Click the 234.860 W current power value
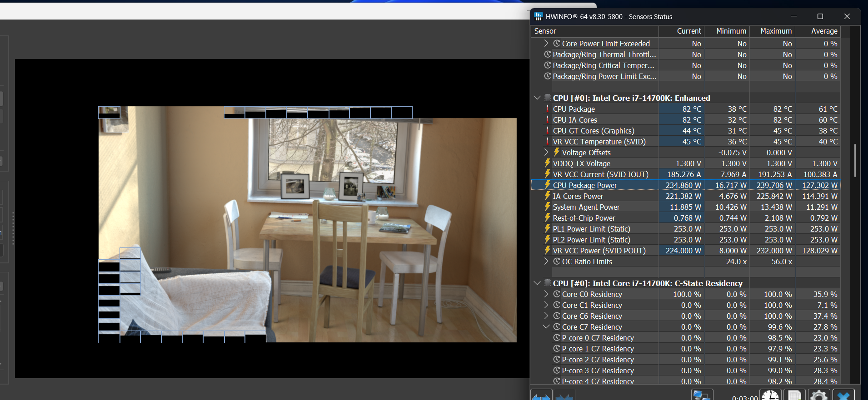The width and height of the screenshot is (868, 400). [683, 185]
